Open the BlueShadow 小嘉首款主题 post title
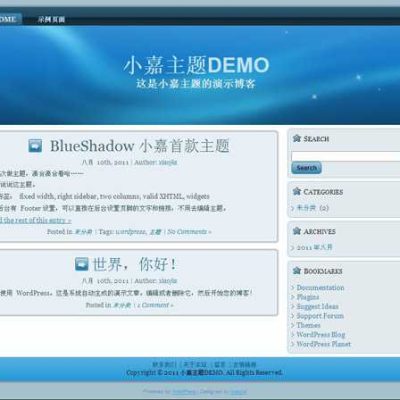This screenshot has width=400, height=400. pos(140,146)
